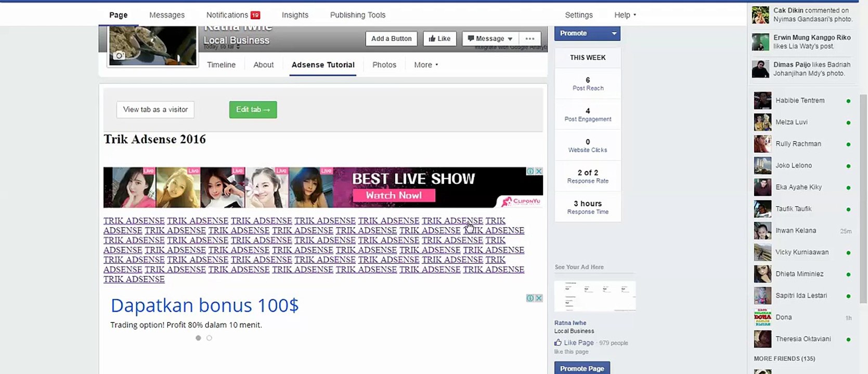Click the Response Rate stat
Image resolution: width=868 pixels, height=374 pixels.
[588, 177]
